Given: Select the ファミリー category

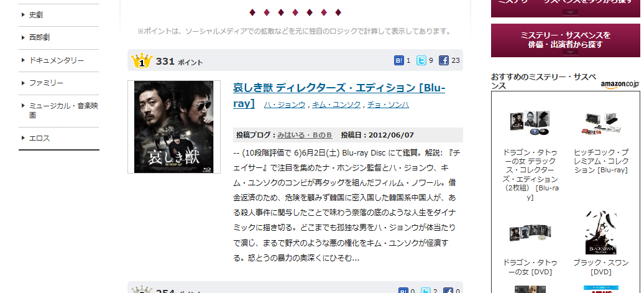Looking at the screenshot, I should point(46,83).
